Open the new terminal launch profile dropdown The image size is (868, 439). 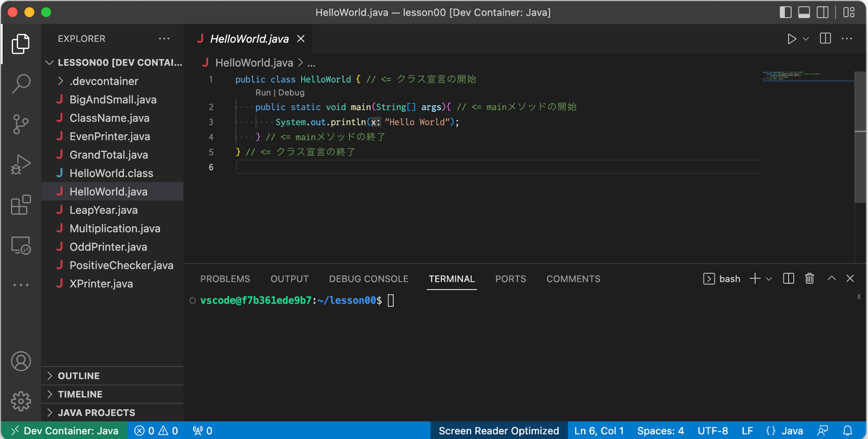769,279
